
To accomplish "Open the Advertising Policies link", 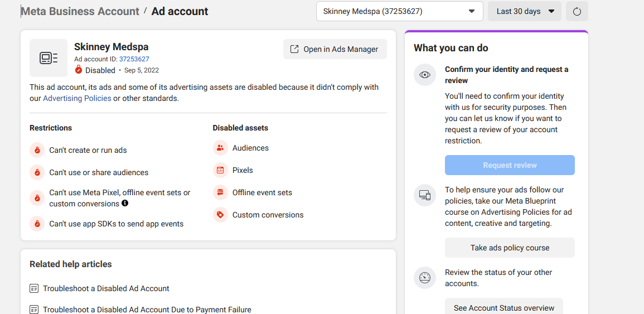I will point(77,99).
